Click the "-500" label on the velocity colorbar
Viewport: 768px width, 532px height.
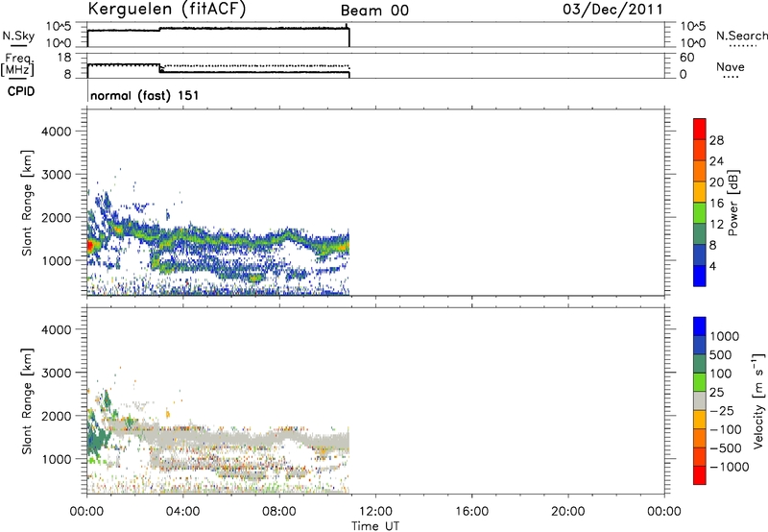pyautogui.click(x=726, y=448)
